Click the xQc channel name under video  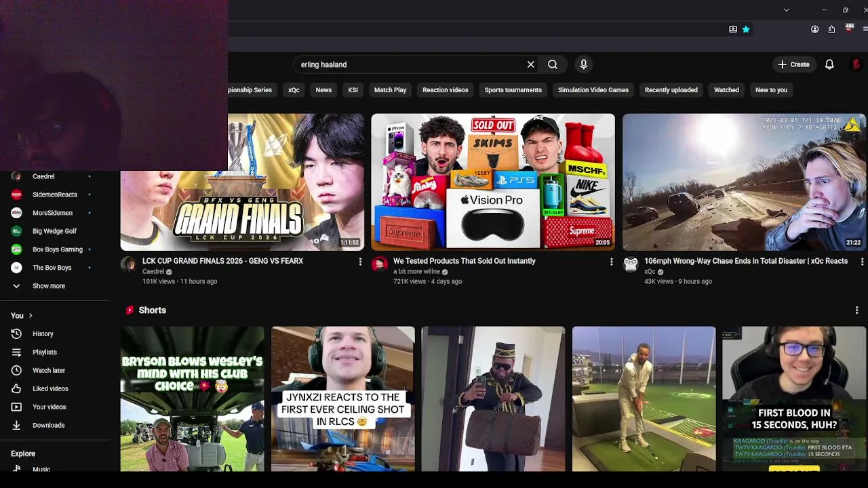point(650,272)
